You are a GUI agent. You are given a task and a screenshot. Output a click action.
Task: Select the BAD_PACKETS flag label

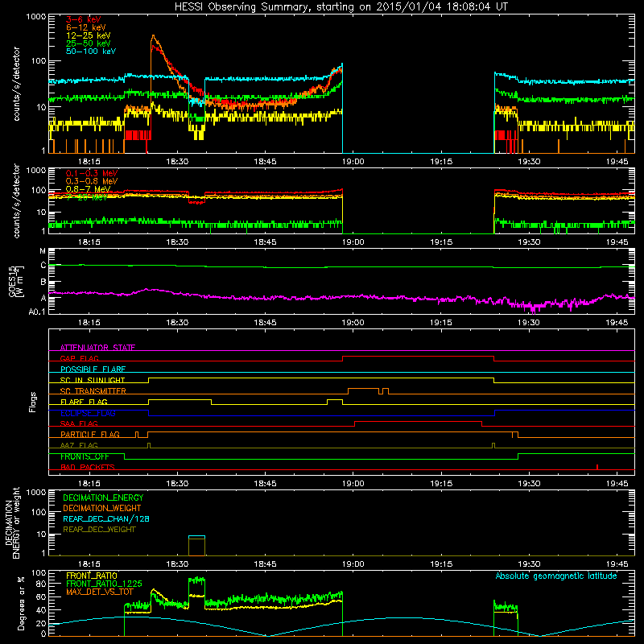tap(88, 467)
